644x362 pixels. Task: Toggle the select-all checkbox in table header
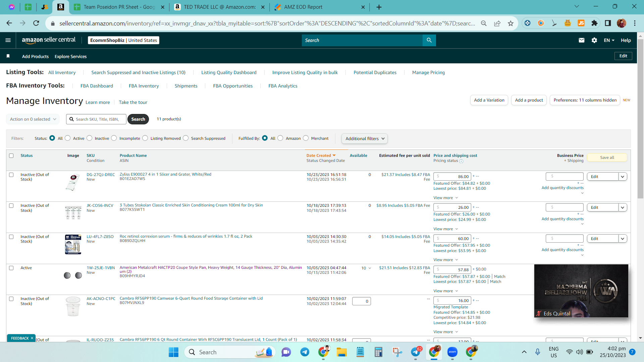11,156
